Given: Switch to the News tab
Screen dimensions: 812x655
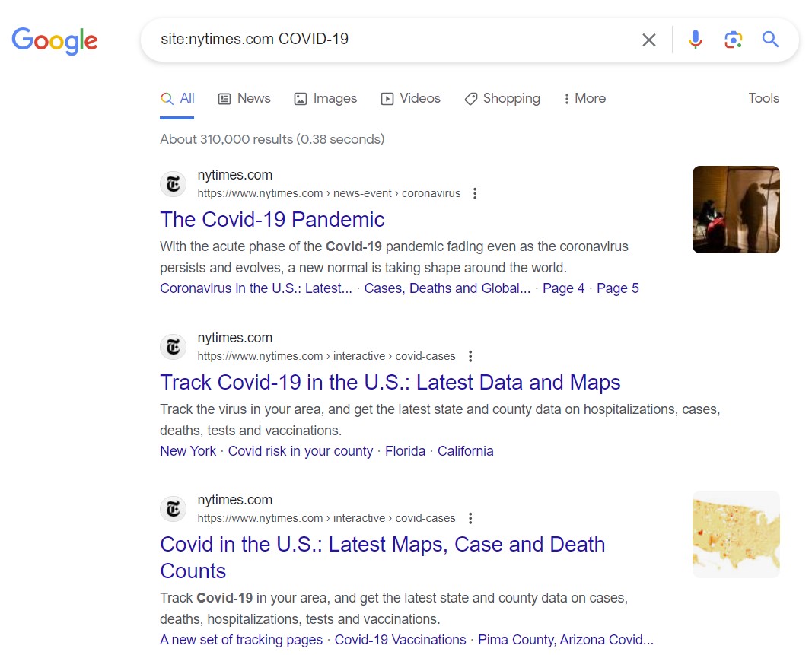Looking at the screenshot, I should coord(244,98).
